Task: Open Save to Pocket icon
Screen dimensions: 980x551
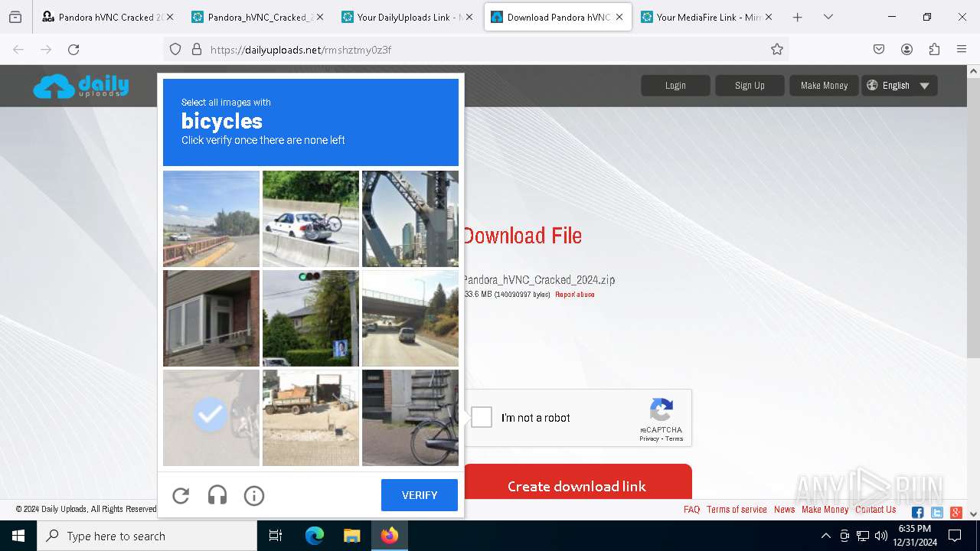Action: [879, 50]
